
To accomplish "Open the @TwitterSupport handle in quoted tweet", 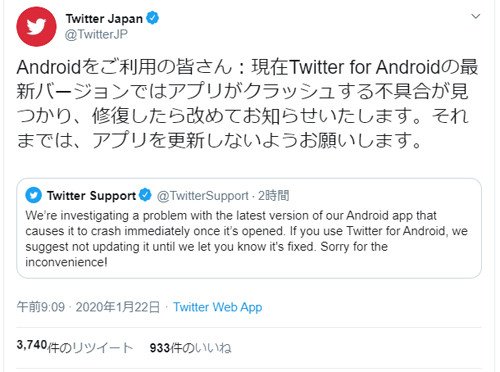I will (203, 196).
